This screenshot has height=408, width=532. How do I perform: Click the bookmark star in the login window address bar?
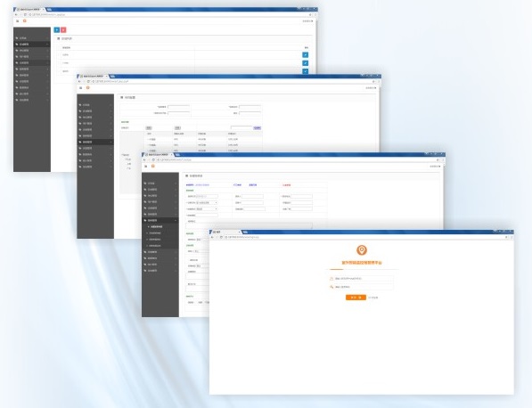tap(506, 237)
